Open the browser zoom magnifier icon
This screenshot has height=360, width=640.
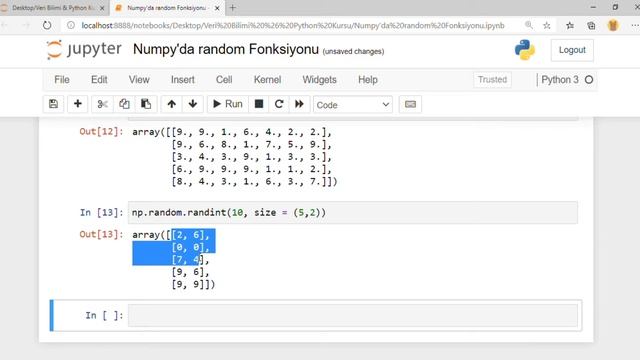[x=529, y=25]
